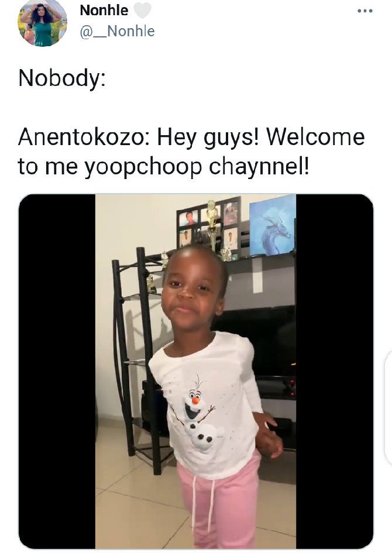Click the photo collage frame in the video
Viewport: 392px width, 553px height.
tap(208, 227)
